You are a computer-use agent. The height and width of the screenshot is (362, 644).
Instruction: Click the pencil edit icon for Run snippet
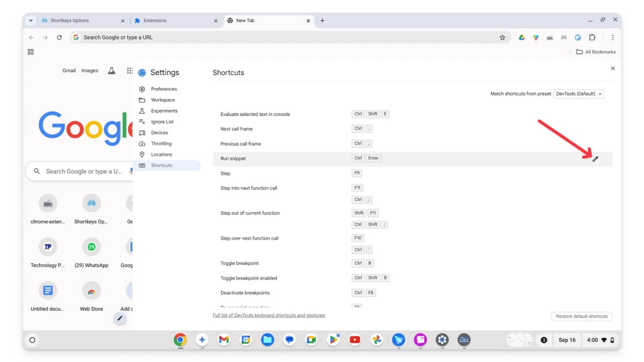pyautogui.click(x=595, y=159)
